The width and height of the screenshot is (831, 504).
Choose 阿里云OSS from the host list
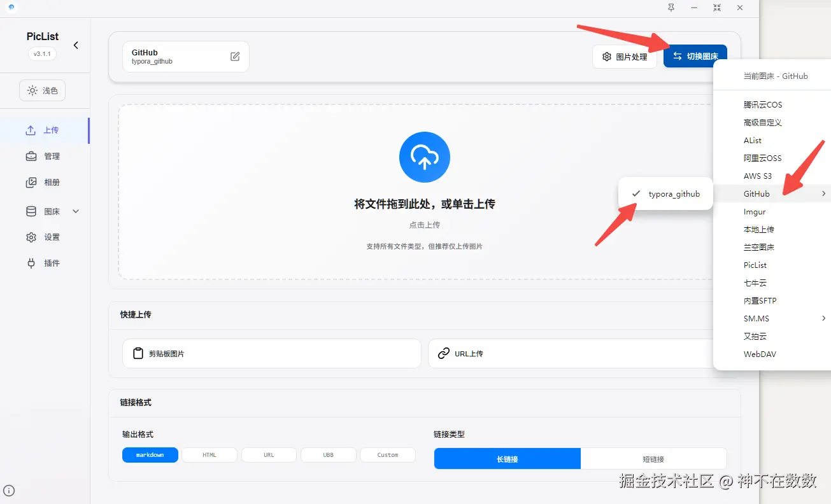click(x=772, y=158)
